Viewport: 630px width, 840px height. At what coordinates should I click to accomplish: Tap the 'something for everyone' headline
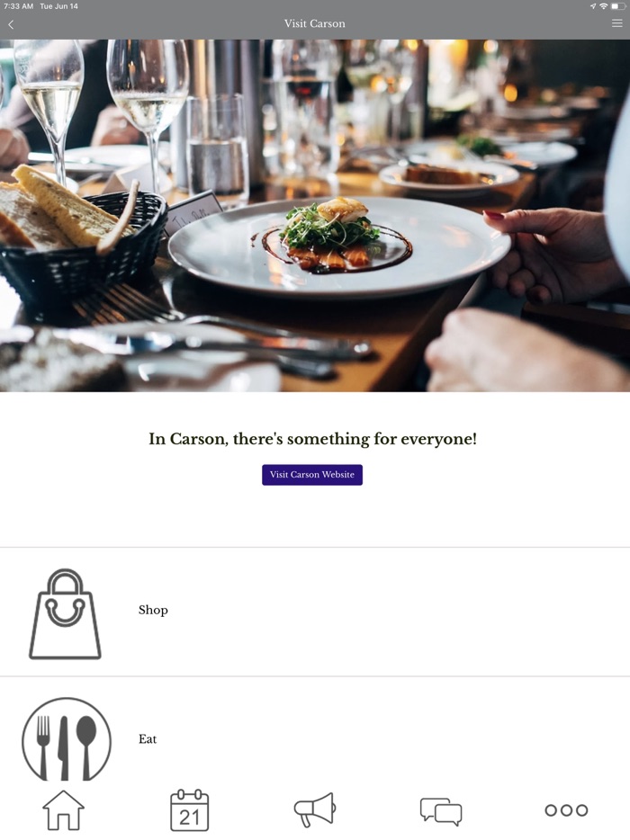tap(312, 439)
